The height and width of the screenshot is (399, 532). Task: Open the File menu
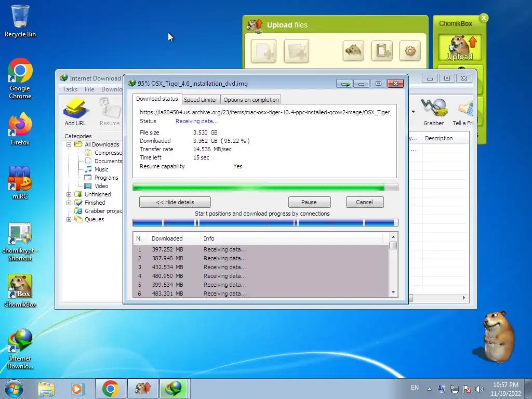(89, 89)
